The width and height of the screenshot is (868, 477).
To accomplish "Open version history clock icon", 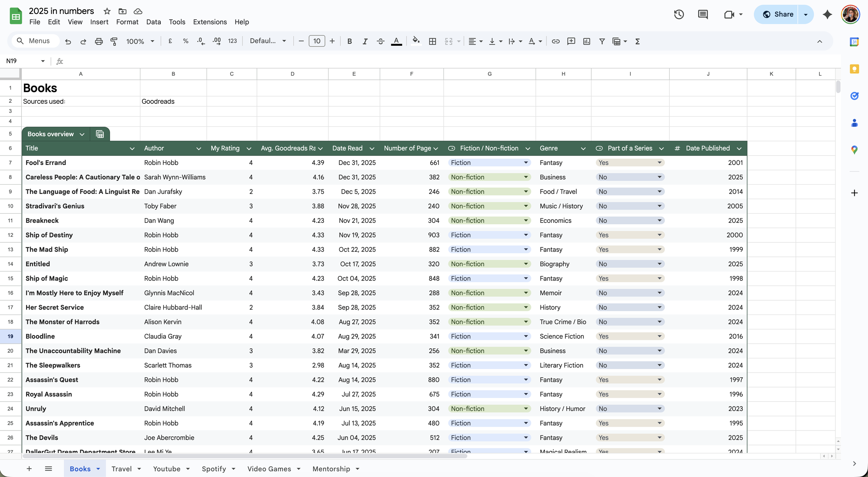I will (679, 14).
